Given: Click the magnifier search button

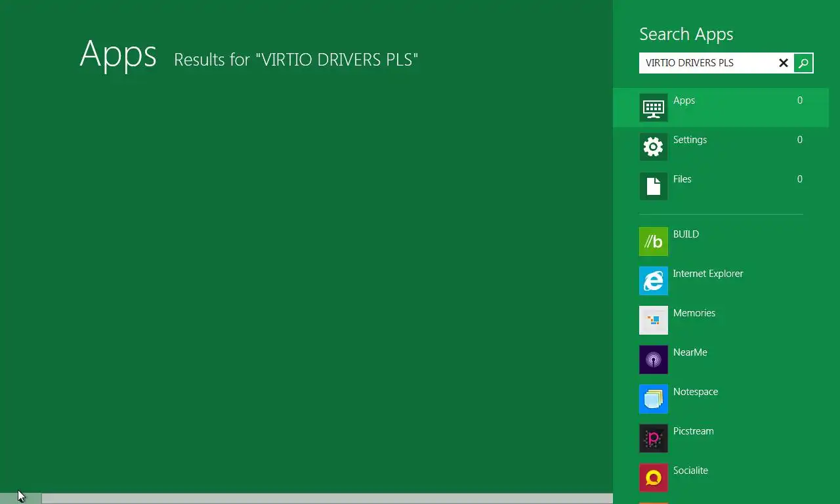Looking at the screenshot, I should point(803,63).
